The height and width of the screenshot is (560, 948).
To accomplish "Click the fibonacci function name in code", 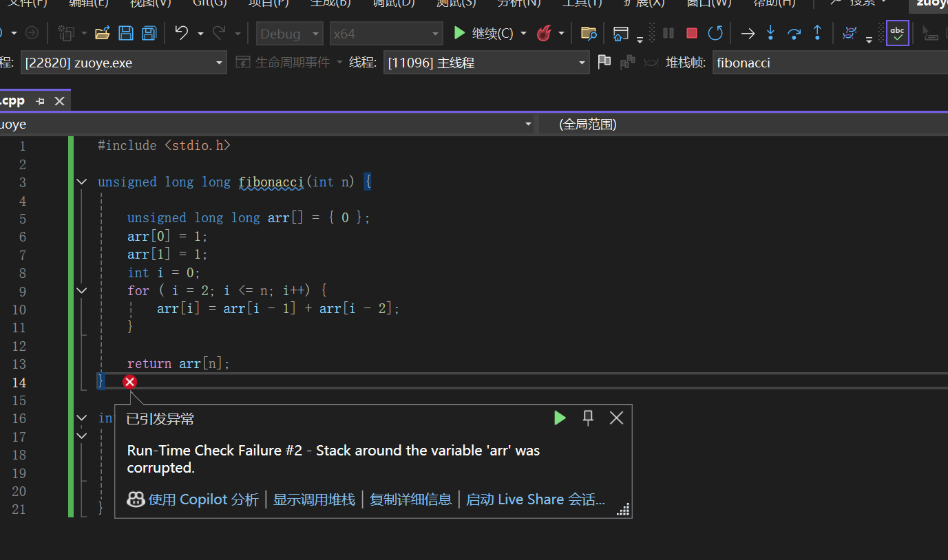I will [x=271, y=182].
